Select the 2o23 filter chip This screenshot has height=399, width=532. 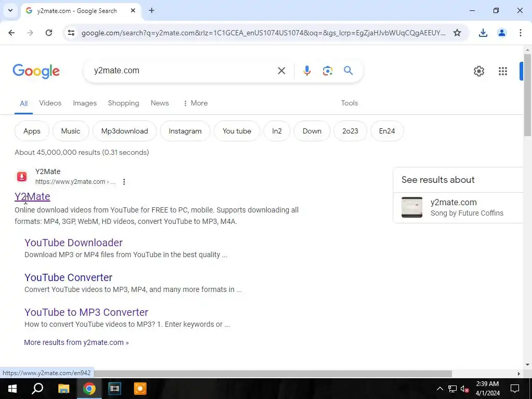pos(350,131)
